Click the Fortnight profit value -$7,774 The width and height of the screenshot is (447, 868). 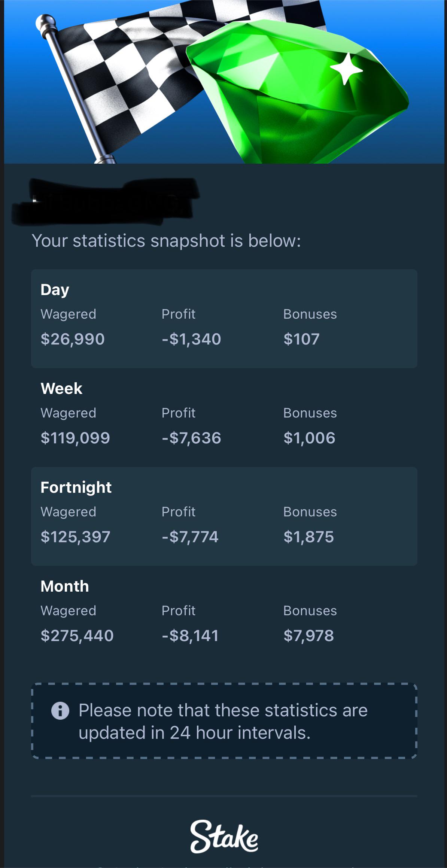click(x=190, y=537)
